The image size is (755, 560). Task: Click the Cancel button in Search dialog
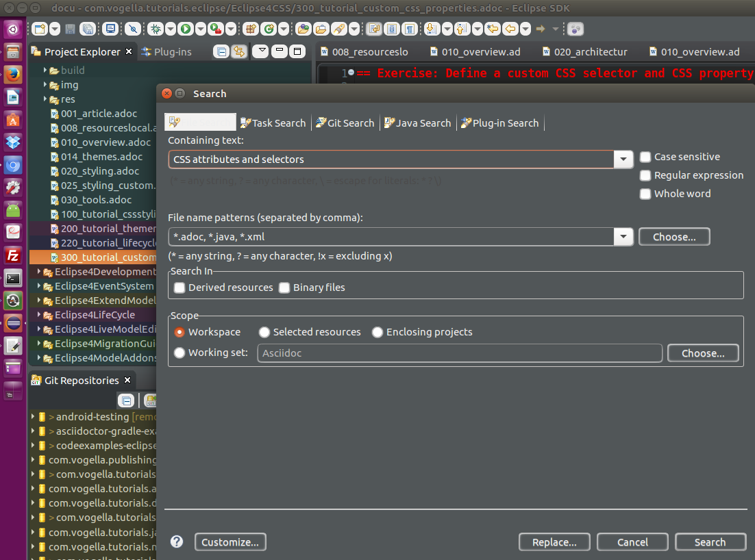[632, 542]
